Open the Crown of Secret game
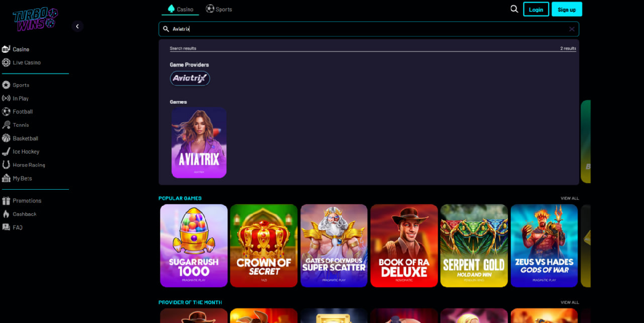 point(264,246)
